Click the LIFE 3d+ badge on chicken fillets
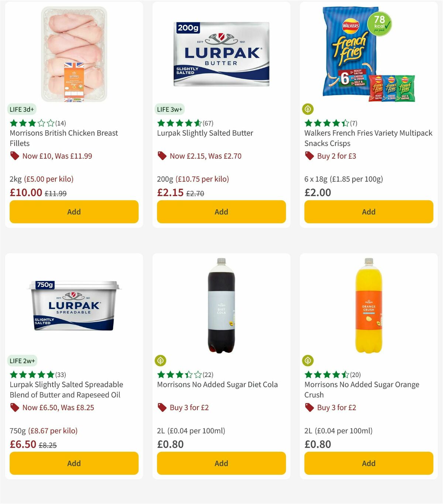Image resolution: width=443 pixels, height=504 pixels. click(21, 109)
